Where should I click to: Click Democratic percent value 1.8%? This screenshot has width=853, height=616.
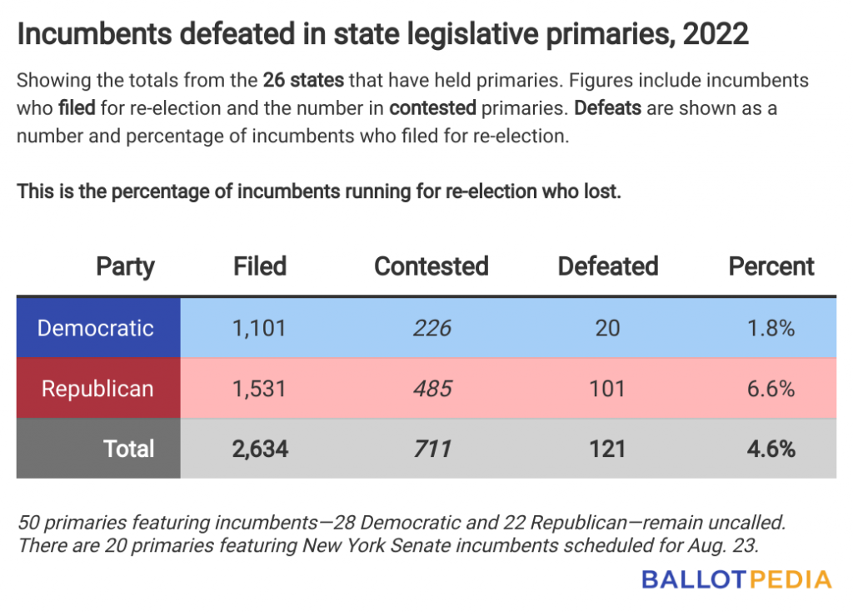pos(771,328)
